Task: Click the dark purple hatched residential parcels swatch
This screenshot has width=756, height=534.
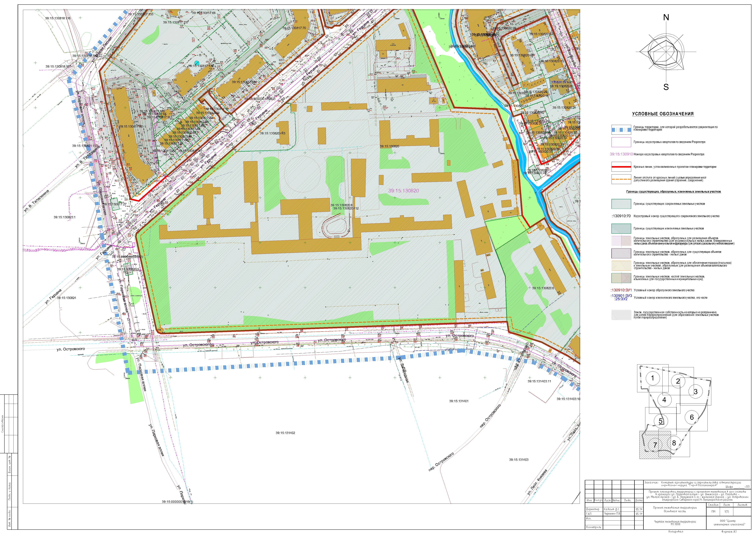Action: pos(621,253)
